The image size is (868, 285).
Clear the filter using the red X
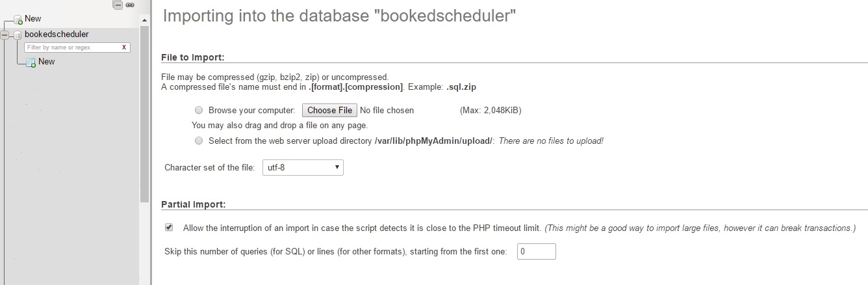[124, 47]
